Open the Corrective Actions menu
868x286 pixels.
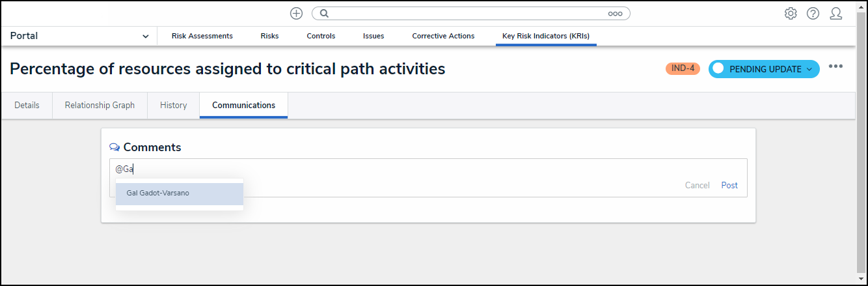tap(443, 36)
